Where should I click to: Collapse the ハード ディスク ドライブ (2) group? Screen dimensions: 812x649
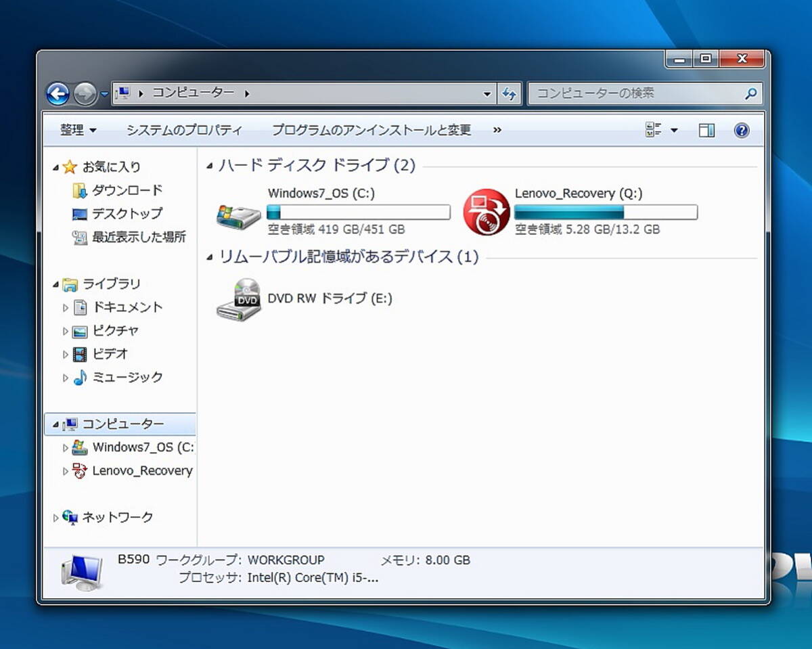point(210,165)
